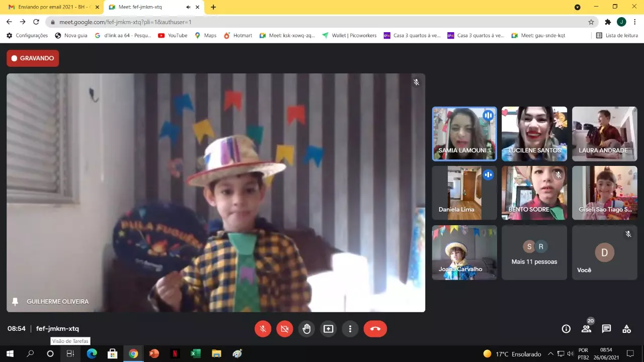Unmute the microphone

pyautogui.click(x=263, y=329)
